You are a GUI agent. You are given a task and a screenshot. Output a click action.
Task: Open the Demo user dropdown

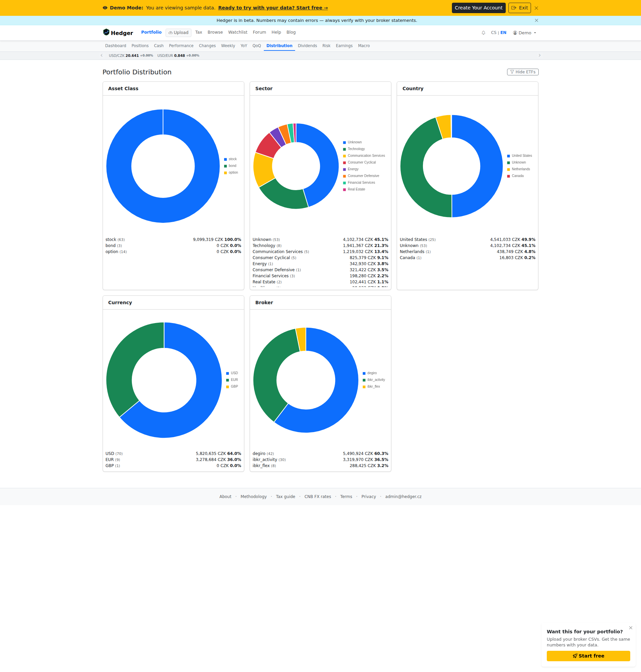click(524, 33)
